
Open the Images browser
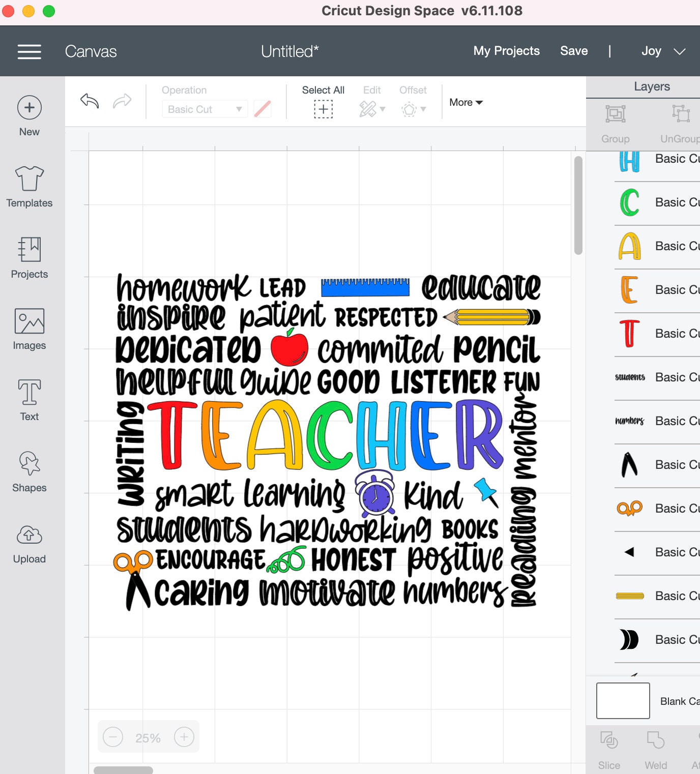[29, 328]
